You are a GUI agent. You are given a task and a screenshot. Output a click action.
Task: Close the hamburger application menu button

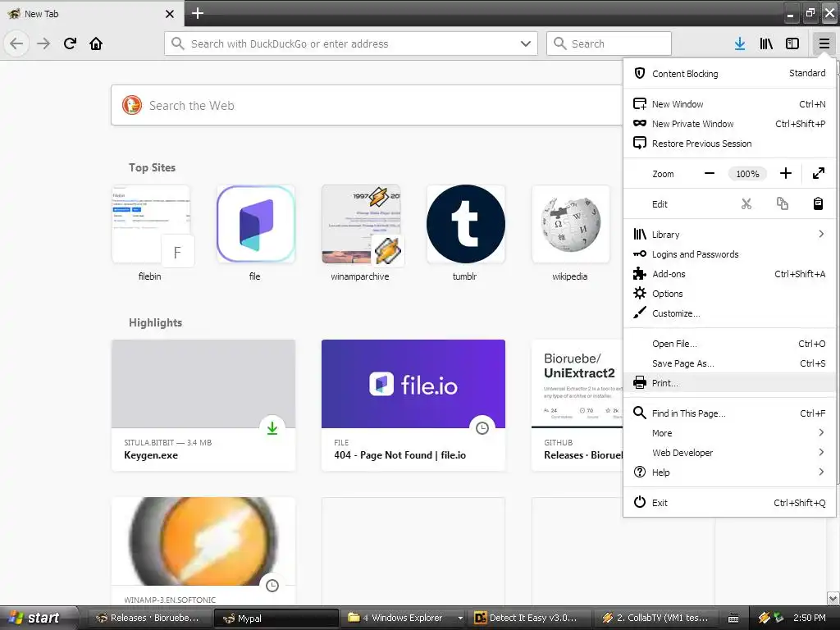[x=824, y=43]
